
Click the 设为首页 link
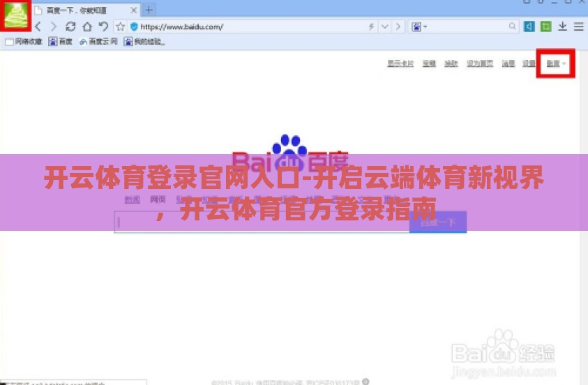480,63
